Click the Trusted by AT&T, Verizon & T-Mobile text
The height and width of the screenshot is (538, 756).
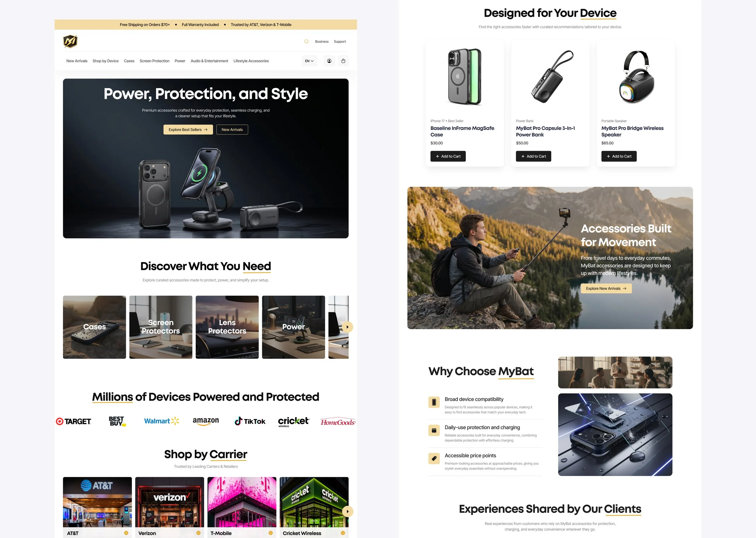point(261,25)
